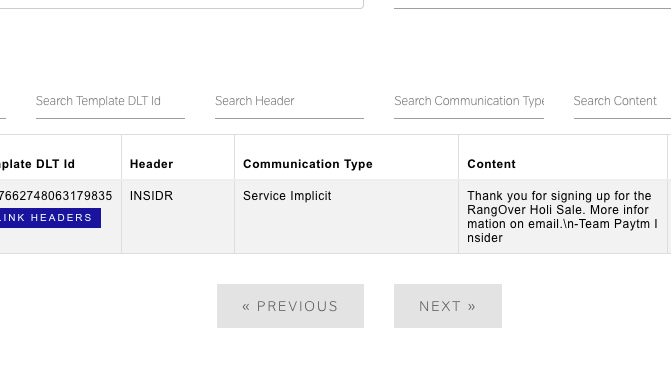671x368 pixels.
Task: Select the Service Implicit cell
Action: point(287,196)
